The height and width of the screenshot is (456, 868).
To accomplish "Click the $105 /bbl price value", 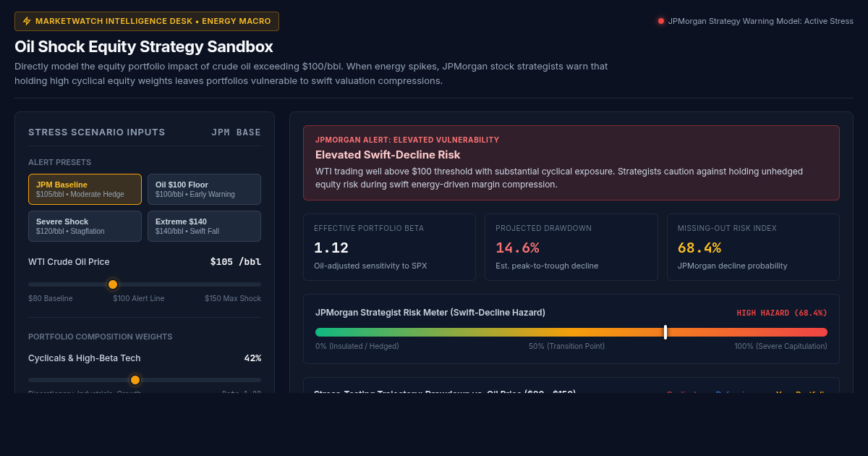I will [x=236, y=261].
